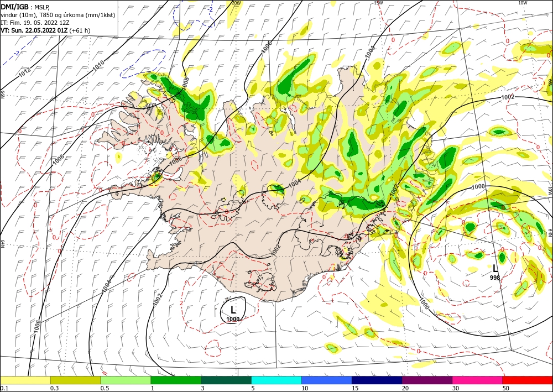
Task: Click the dark green 3–5 legend swatch
Action: click(x=226, y=380)
